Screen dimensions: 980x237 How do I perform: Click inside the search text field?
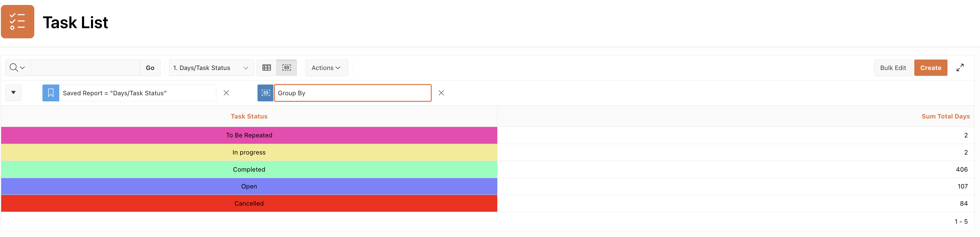[x=85, y=68]
